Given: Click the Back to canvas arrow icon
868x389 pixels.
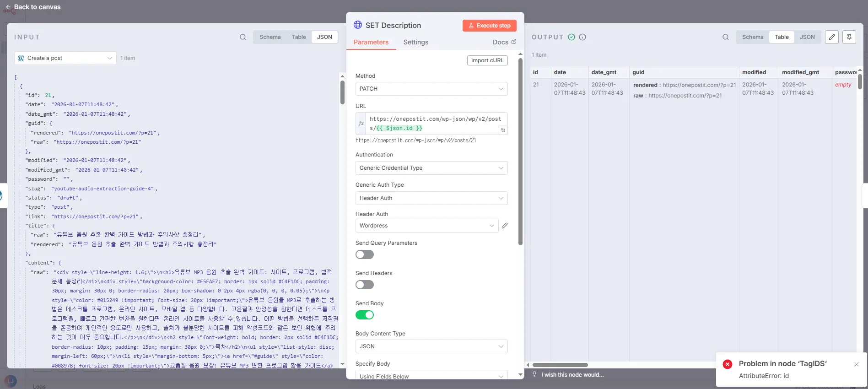Looking at the screenshot, I should 8,7.
